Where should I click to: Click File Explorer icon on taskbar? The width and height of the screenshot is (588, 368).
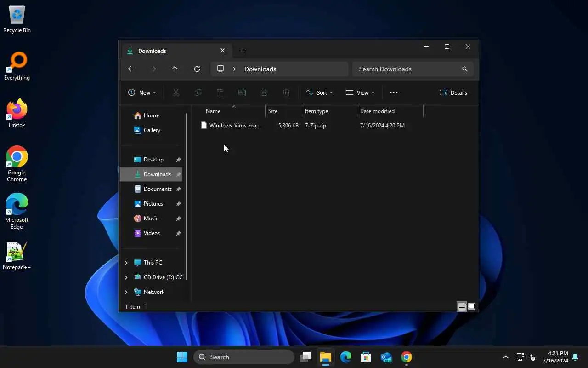pyautogui.click(x=326, y=357)
